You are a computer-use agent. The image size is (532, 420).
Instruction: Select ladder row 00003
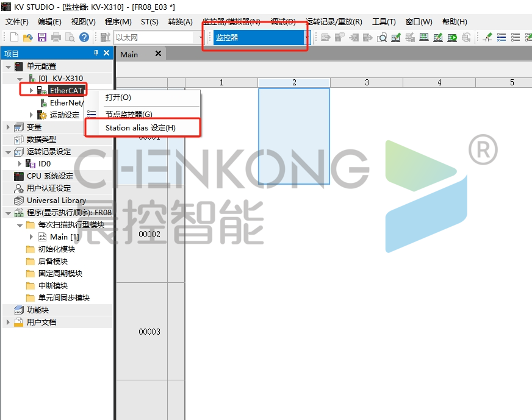tap(149, 332)
